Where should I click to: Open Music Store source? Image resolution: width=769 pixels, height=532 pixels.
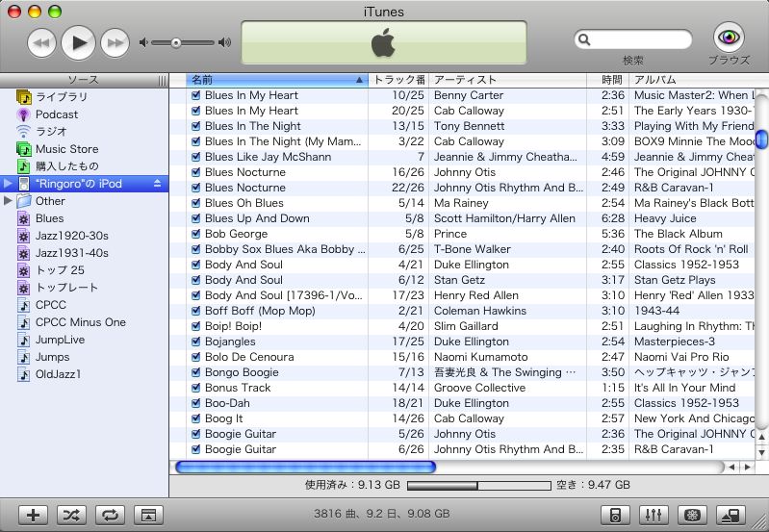coord(85,149)
